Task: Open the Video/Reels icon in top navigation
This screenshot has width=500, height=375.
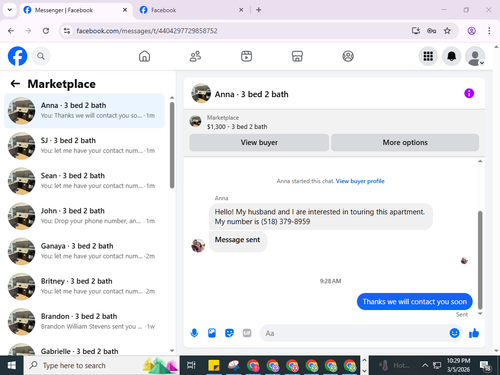Action: click(x=246, y=56)
